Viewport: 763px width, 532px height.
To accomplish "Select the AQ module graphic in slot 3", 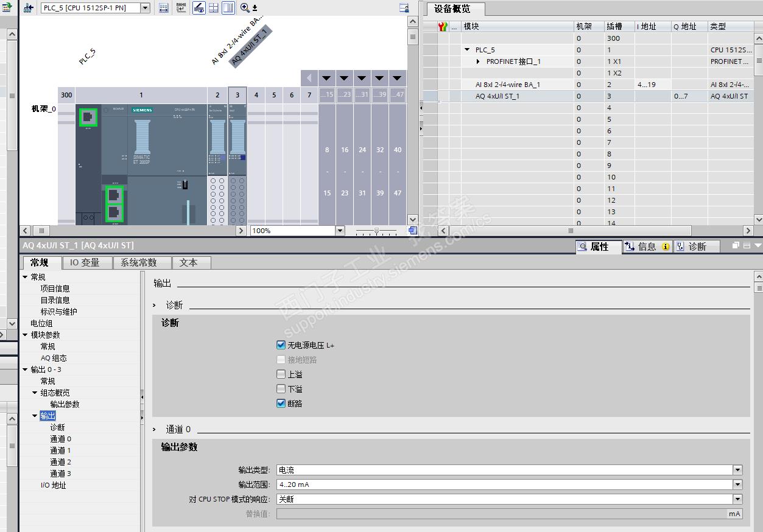I will tap(237, 164).
